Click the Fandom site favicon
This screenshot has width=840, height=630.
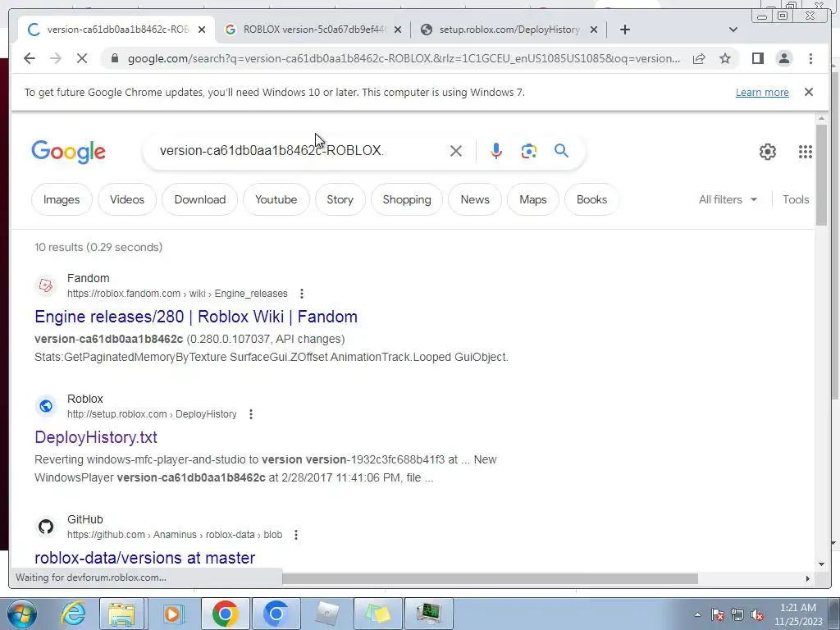pos(46,285)
